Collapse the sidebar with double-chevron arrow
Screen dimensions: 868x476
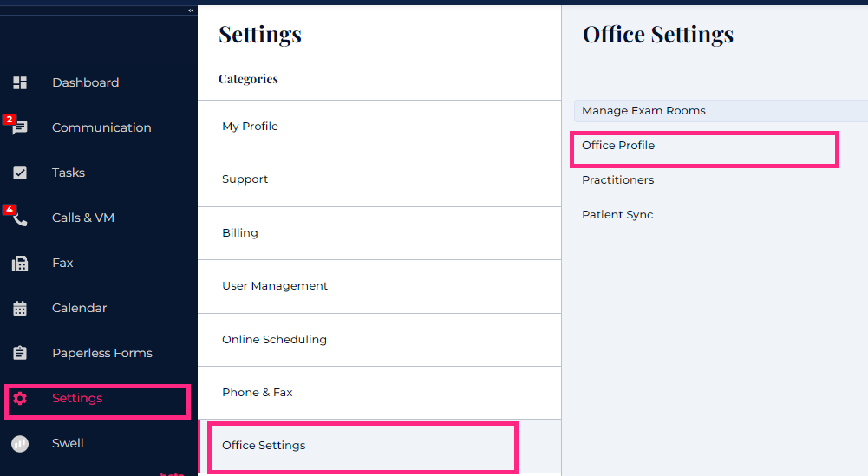pos(191,10)
